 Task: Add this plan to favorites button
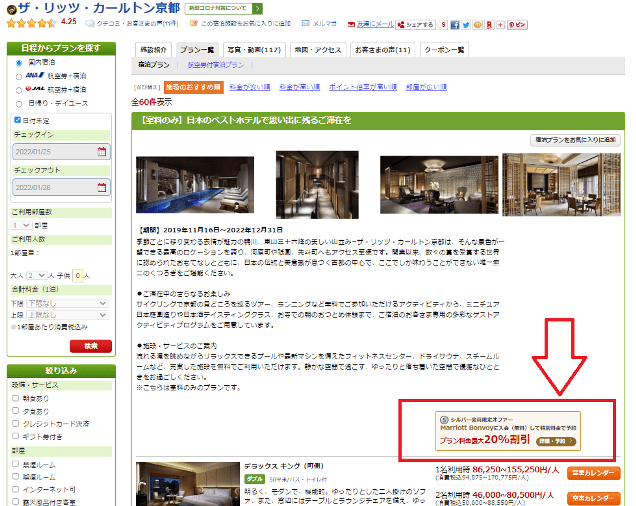point(575,140)
